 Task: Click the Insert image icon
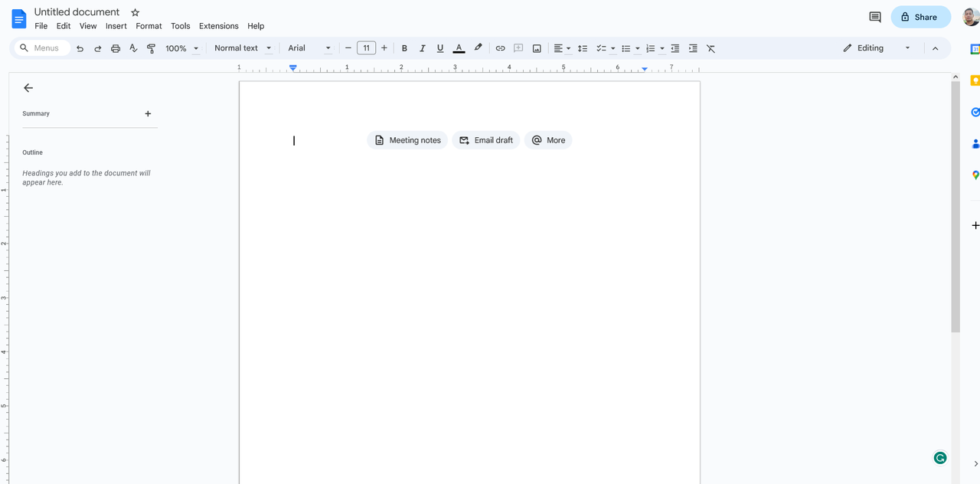point(537,48)
